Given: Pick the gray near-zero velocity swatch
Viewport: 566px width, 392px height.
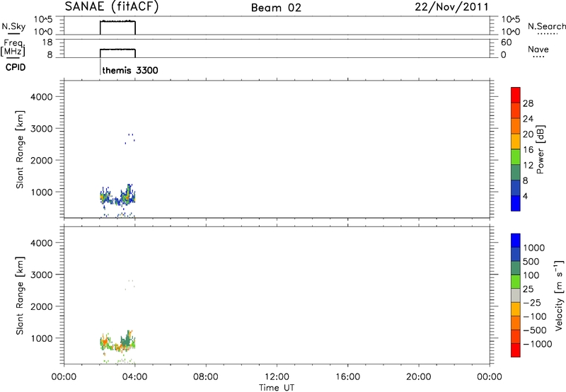Looking at the screenshot, I should pos(516,296).
